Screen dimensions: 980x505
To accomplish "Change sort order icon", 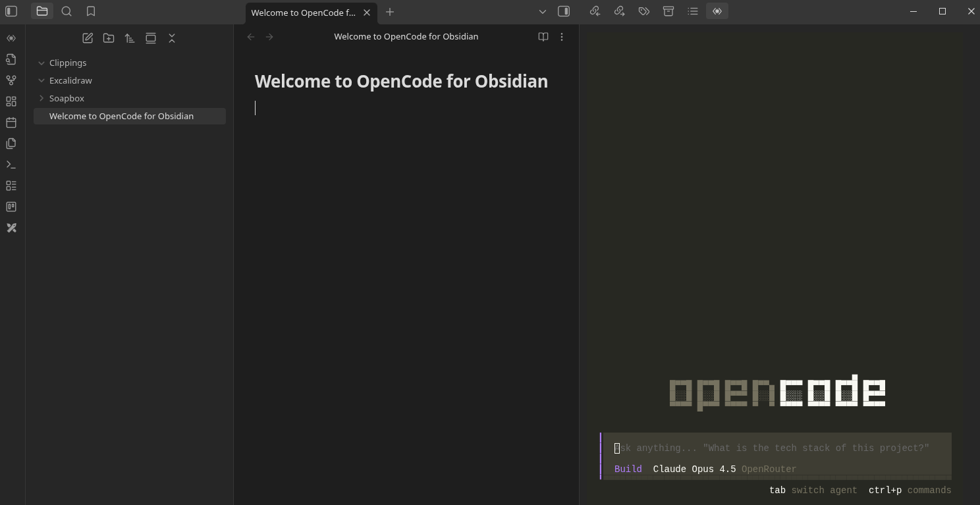I will 130,38.
